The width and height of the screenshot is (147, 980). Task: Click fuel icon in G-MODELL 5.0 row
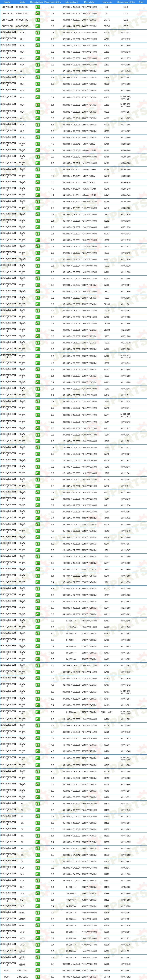click(x=38, y=970)
